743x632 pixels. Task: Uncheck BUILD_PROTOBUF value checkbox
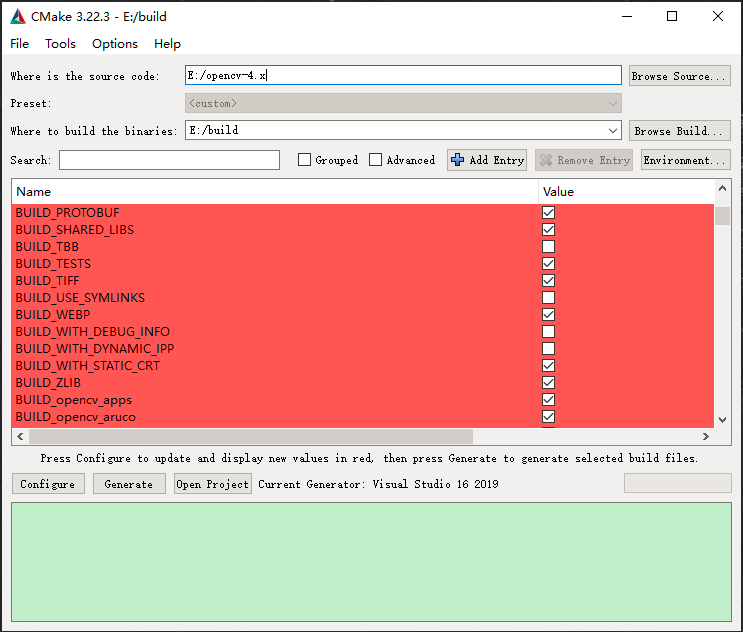click(x=548, y=213)
